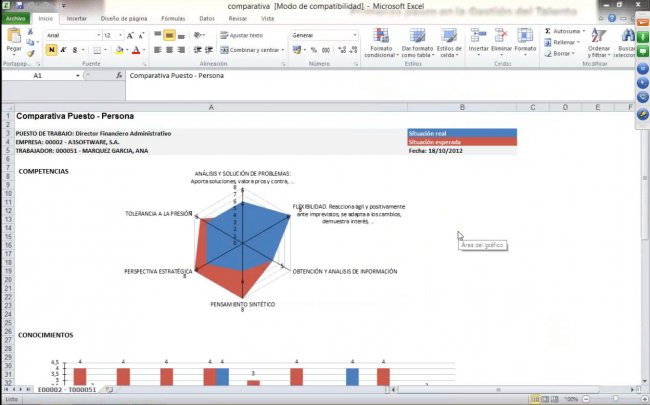Center cell text horizontally
This screenshot has height=405, width=650.
coord(169,50)
